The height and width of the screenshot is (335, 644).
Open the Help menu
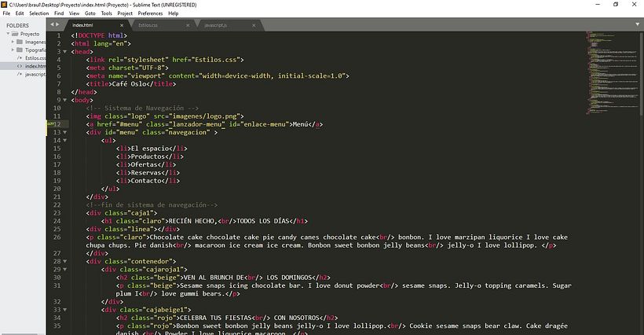click(x=174, y=13)
